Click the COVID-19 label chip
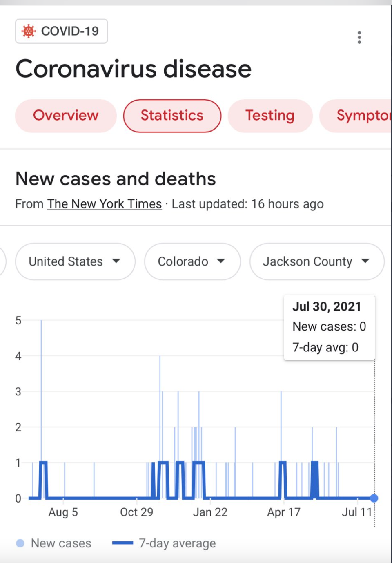392x563 pixels. click(x=62, y=31)
